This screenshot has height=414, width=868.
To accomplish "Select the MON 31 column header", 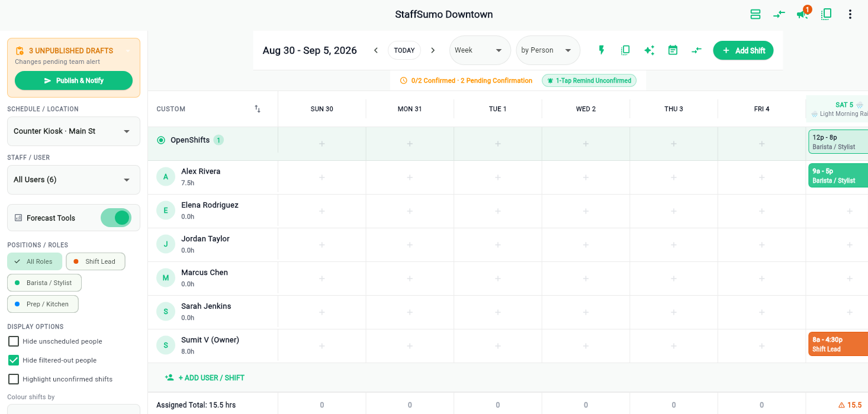I will pos(410,109).
